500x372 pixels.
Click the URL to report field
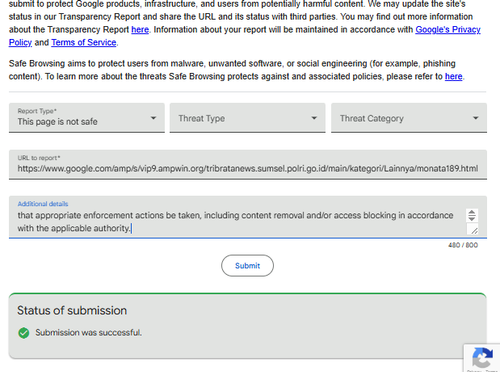(x=248, y=165)
